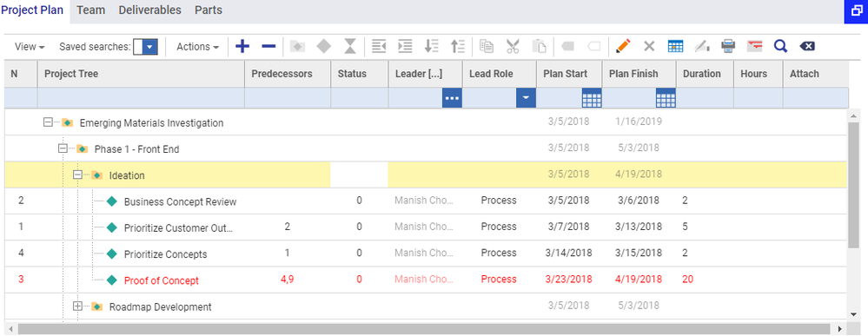Switch to the Parts tab
Viewport: 868px width, 336px height.
click(209, 10)
